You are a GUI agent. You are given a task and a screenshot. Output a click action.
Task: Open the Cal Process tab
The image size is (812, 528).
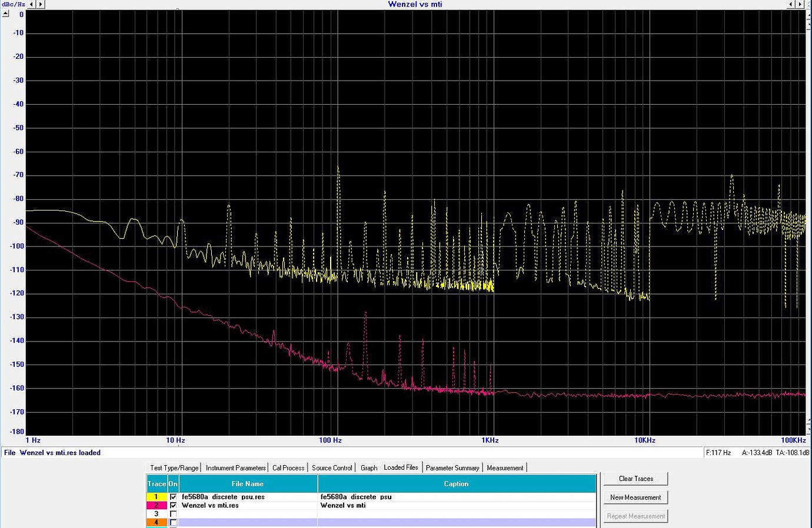point(288,468)
